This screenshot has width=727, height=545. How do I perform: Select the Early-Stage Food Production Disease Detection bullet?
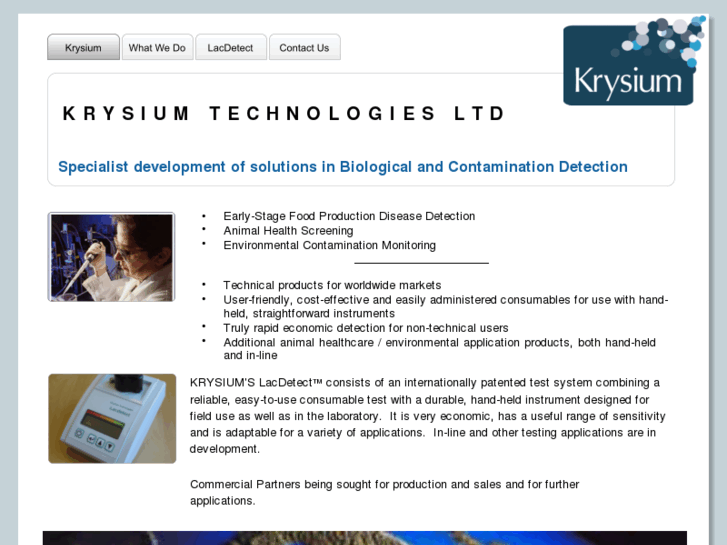pos(349,216)
